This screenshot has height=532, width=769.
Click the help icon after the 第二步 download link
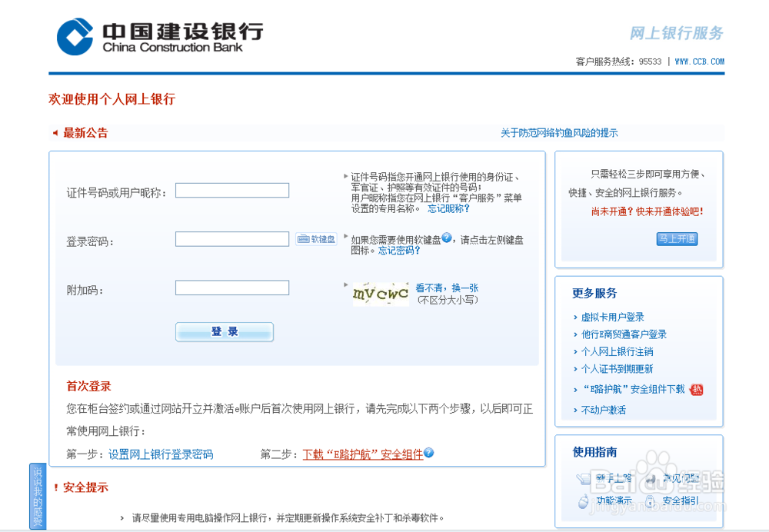tap(428, 454)
